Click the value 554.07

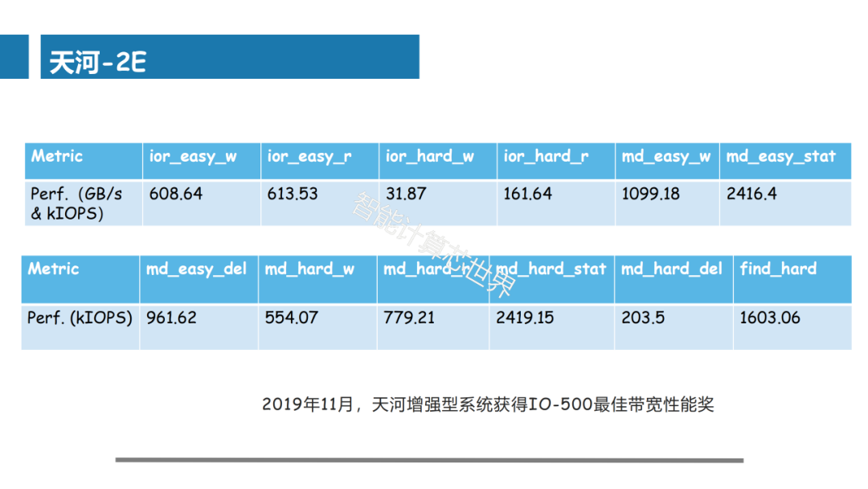tap(291, 318)
